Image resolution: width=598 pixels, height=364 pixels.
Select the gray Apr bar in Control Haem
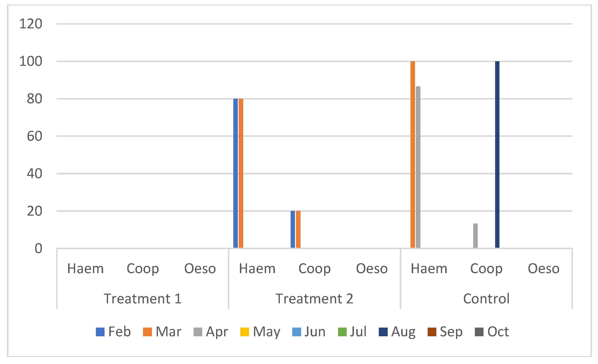point(418,167)
